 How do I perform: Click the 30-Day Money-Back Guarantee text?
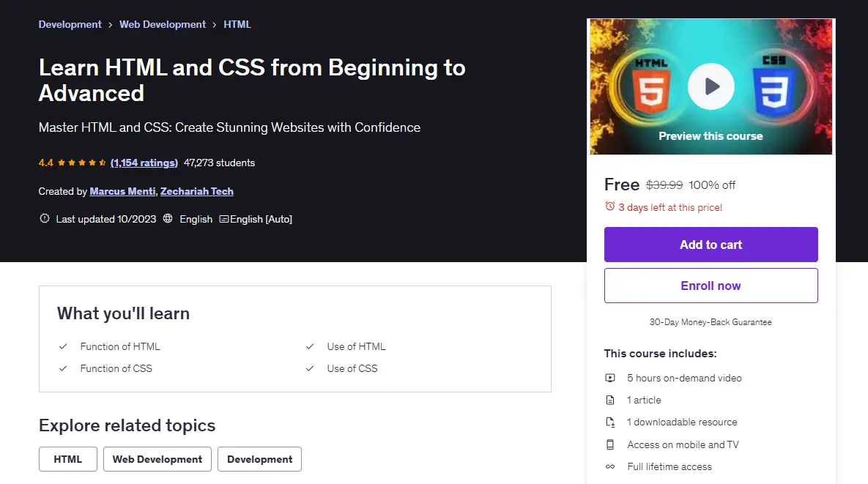(x=711, y=322)
